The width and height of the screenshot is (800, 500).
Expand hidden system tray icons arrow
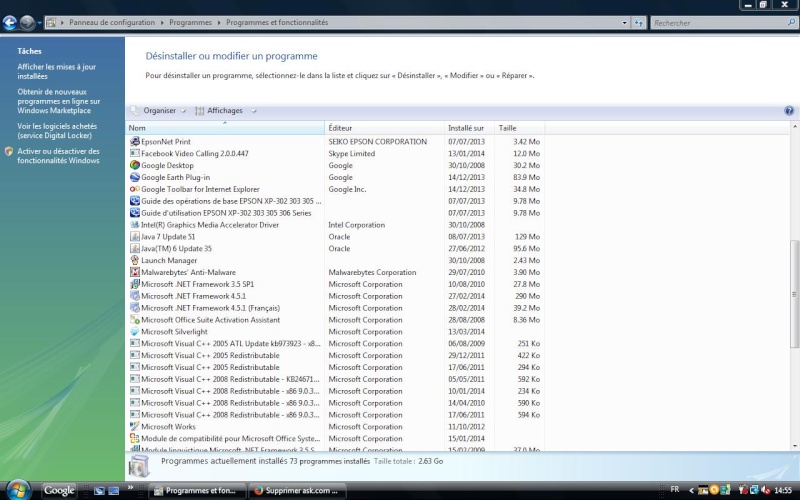(x=691, y=491)
